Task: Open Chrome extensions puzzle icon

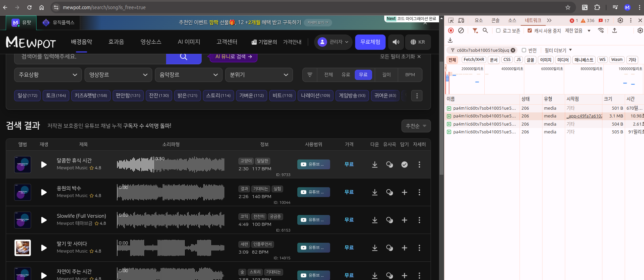Action: click(x=597, y=7)
